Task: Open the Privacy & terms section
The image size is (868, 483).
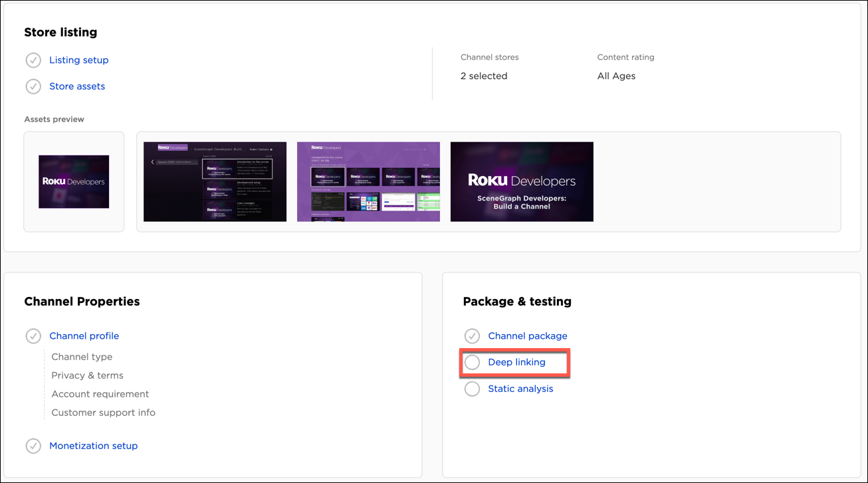Action: (87, 375)
